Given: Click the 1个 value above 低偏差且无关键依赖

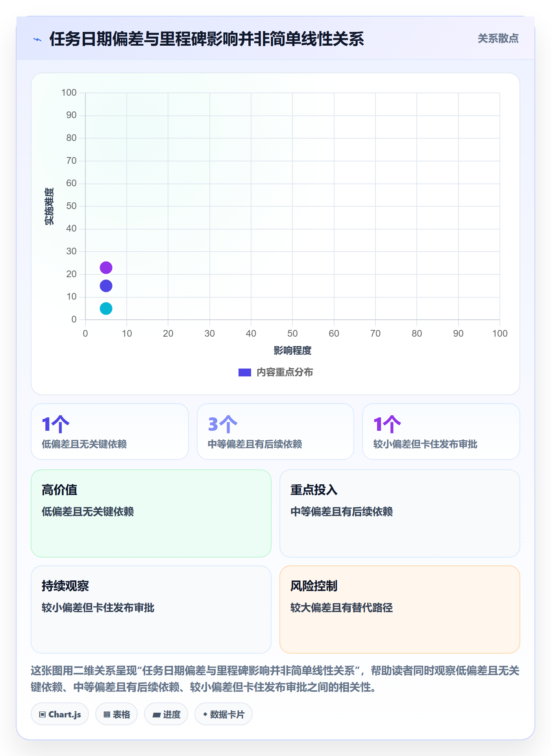Looking at the screenshot, I should click(x=55, y=424).
